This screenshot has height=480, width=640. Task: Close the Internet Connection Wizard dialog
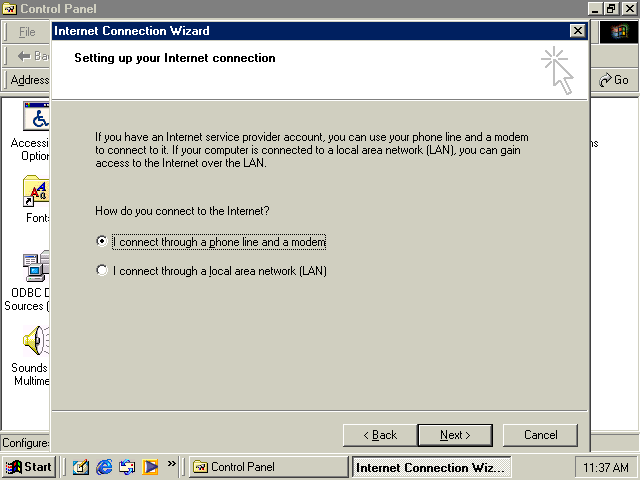pyautogui.click(x=578, y=31)
